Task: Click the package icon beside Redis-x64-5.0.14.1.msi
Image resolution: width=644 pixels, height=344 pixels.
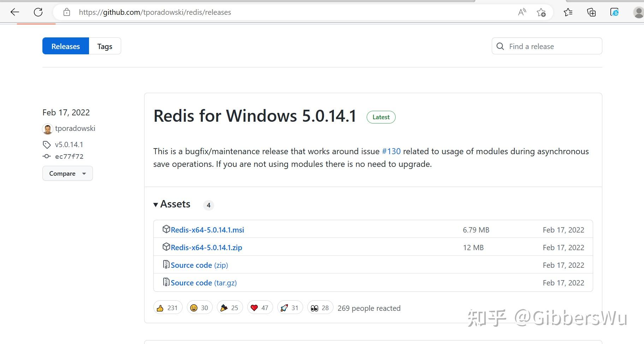Action: 166,229
